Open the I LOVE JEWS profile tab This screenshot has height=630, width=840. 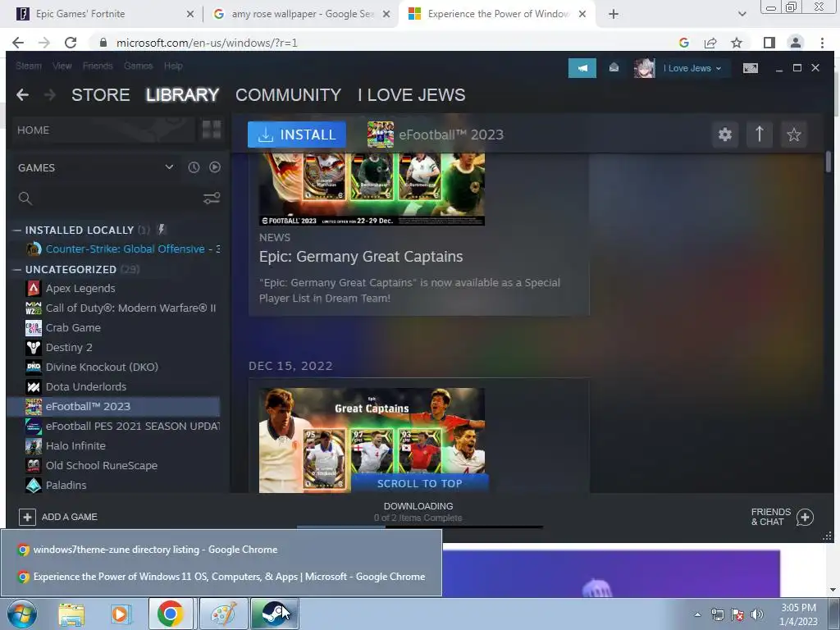pos(412,95)
